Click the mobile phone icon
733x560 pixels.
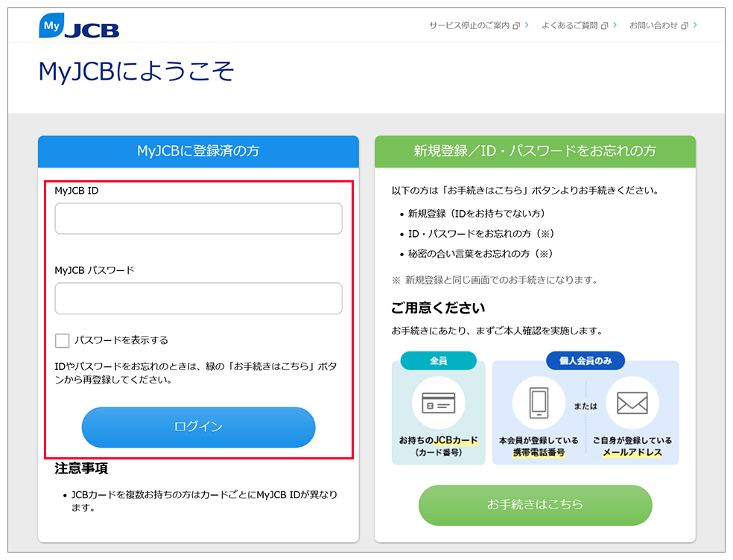(x=539, y=403)
